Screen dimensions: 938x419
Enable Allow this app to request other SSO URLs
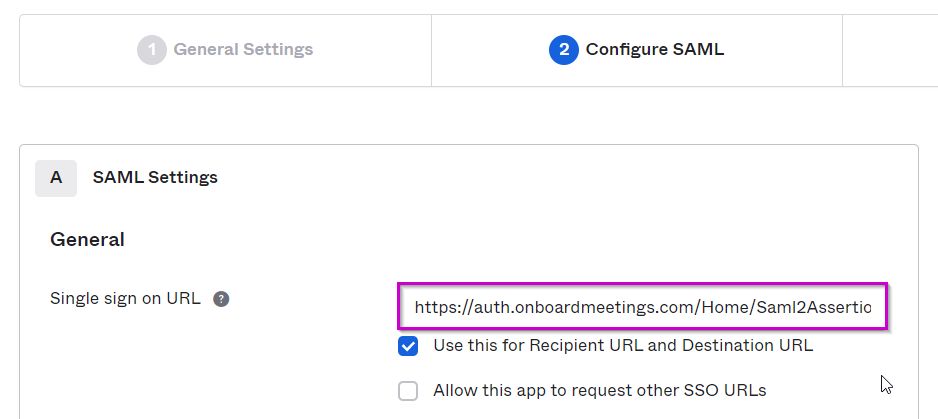coord(408,391)
